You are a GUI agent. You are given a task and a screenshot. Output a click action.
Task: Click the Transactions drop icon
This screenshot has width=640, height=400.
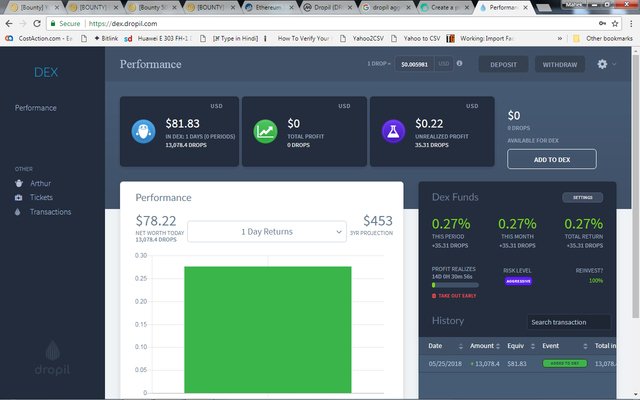pos(18,212)
